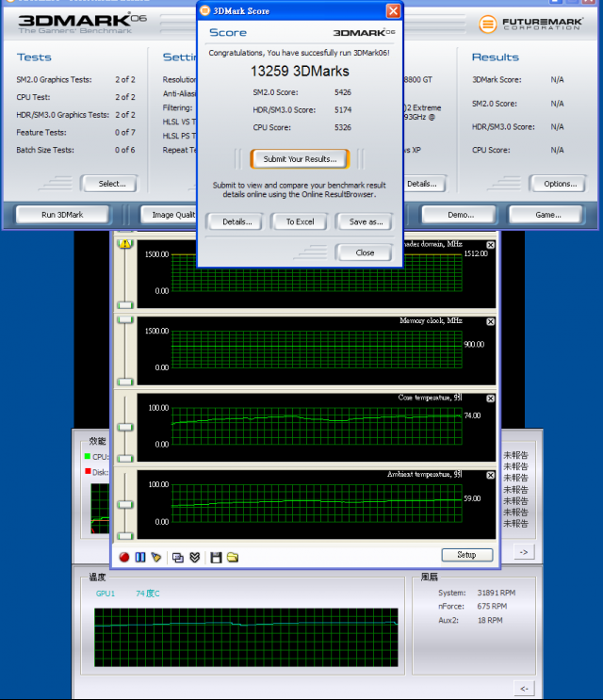Click the overlapping windows icon in monitor toolbar
The image size is (603, 700).
[x=178, y=557]
